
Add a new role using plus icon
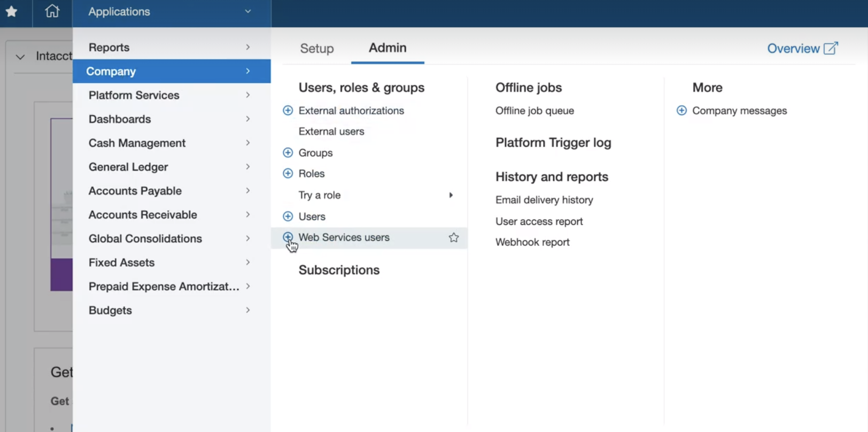[x=288, y=173]
